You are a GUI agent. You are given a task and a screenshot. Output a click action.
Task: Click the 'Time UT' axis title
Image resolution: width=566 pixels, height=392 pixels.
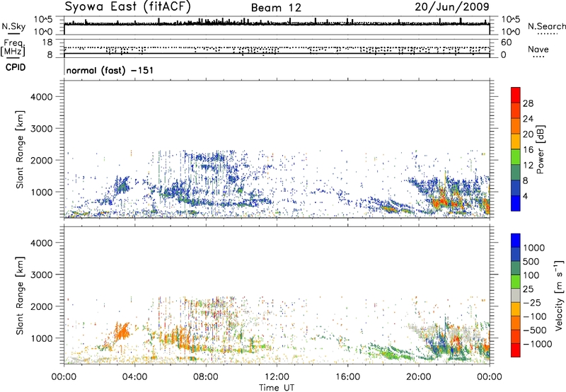point(277,387)
